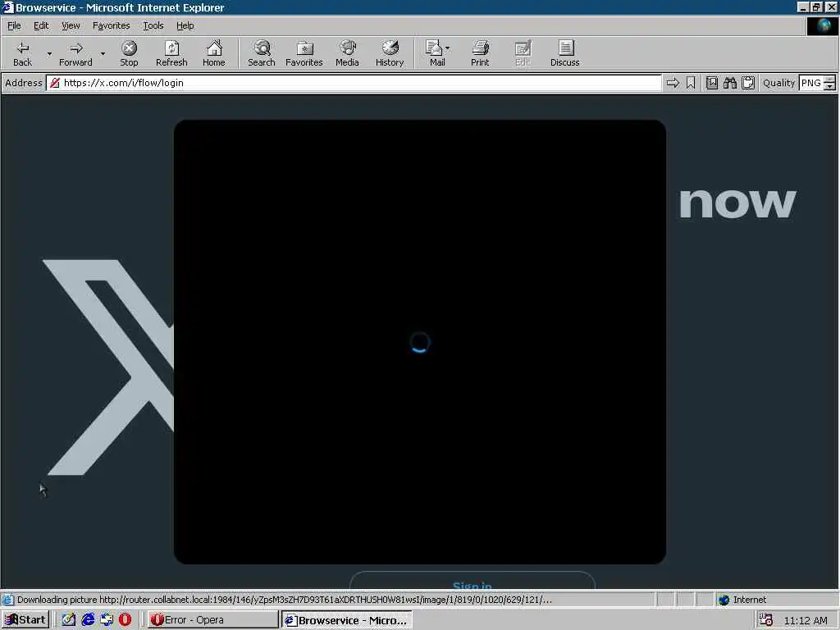The image size is (840, 630).
Task: Open the Tools menu
Action: [x=153, y=25]
